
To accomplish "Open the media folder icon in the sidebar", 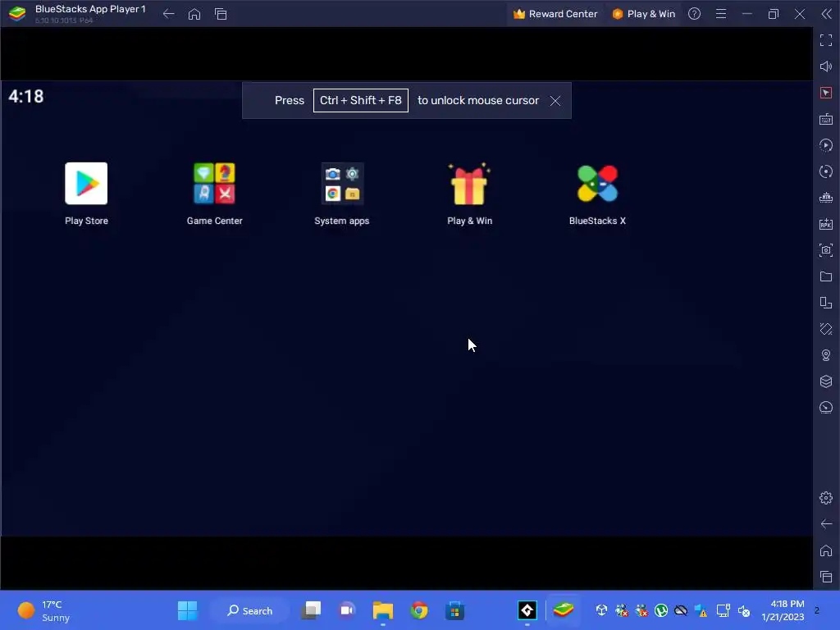I will (826, 276).
